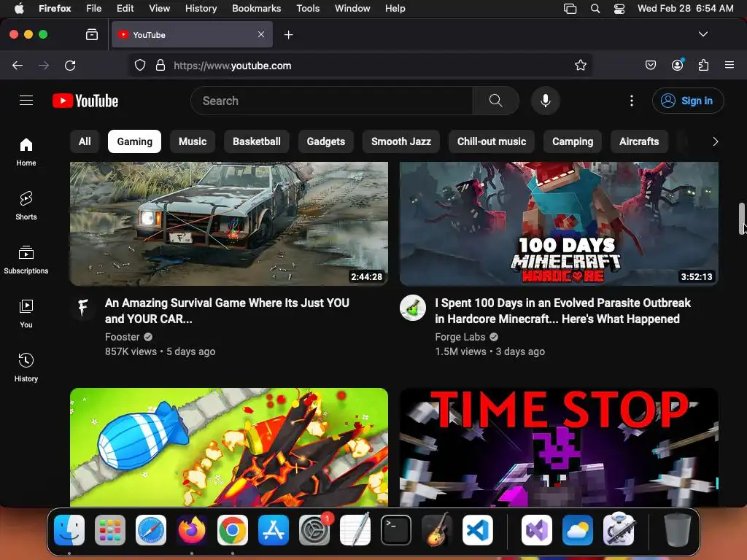Click Fooster channel avatar
This screenshot has width=747, height=560.
[83, 307]
